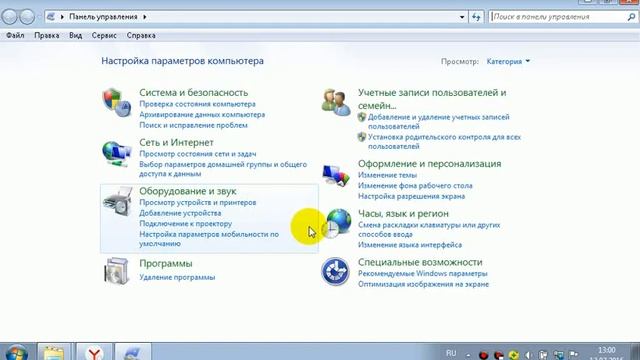The image size is (640, 360).
Task: Open the Windows Start button
Action: [x=17, y=353]
